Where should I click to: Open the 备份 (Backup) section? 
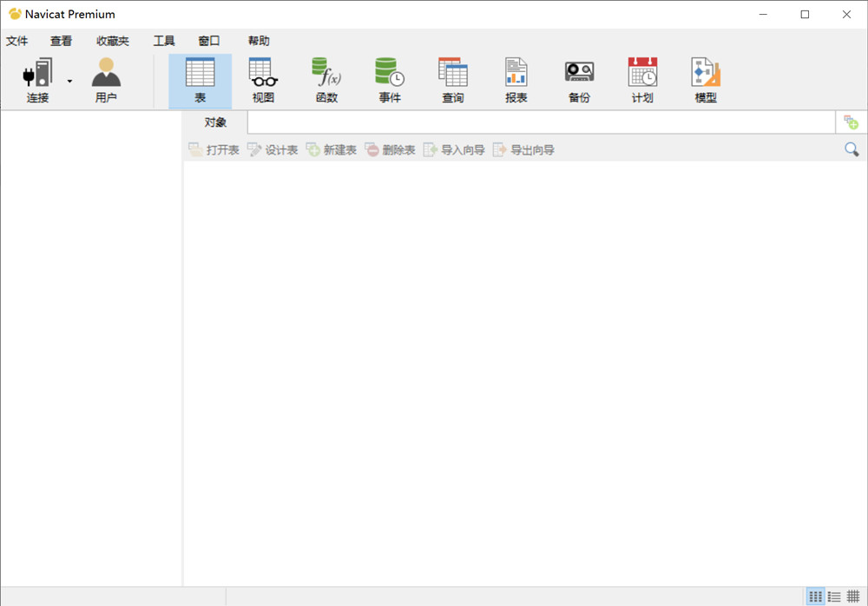coord(579,80)
